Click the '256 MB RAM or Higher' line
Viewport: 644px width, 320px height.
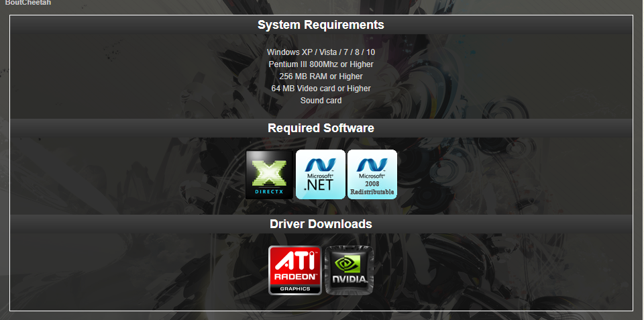coord(321,76)
